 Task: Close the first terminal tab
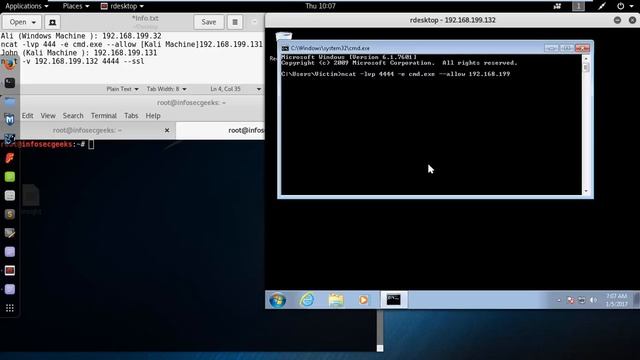(x=167, y=130)
